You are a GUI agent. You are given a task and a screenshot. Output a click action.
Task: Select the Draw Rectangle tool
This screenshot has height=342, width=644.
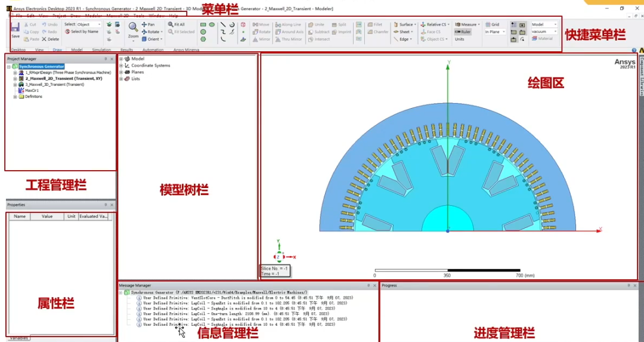(203, 24)
